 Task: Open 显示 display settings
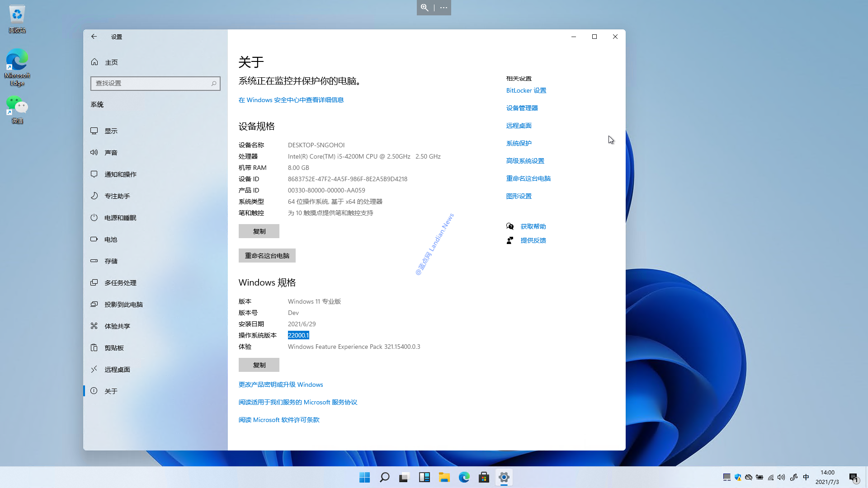tap(156, 131)
